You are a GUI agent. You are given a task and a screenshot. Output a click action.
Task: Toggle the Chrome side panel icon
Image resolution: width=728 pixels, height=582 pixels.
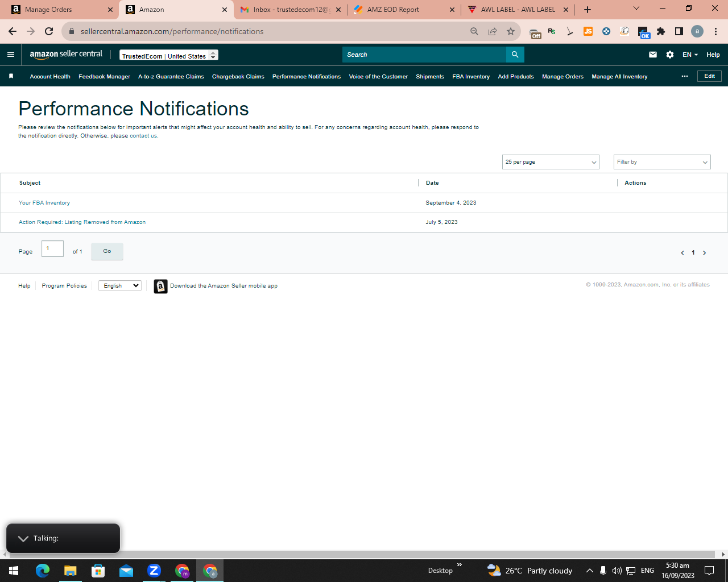tap(679, 31)
